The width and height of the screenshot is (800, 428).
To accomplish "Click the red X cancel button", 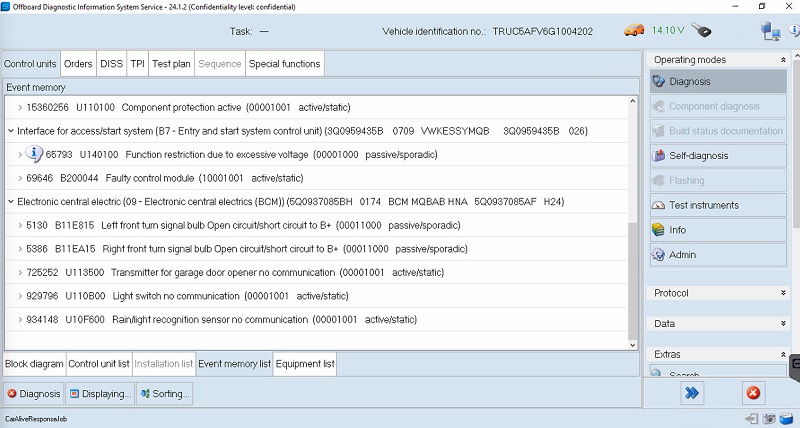I will pos(753,392).
